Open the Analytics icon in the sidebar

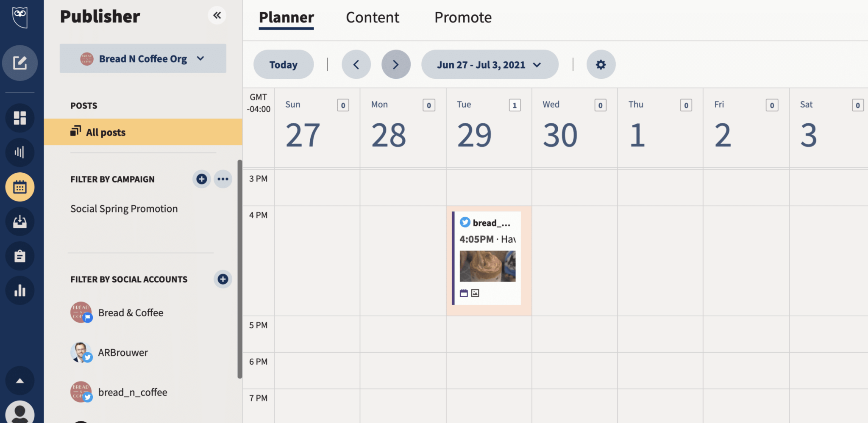[x=20, y=152]
